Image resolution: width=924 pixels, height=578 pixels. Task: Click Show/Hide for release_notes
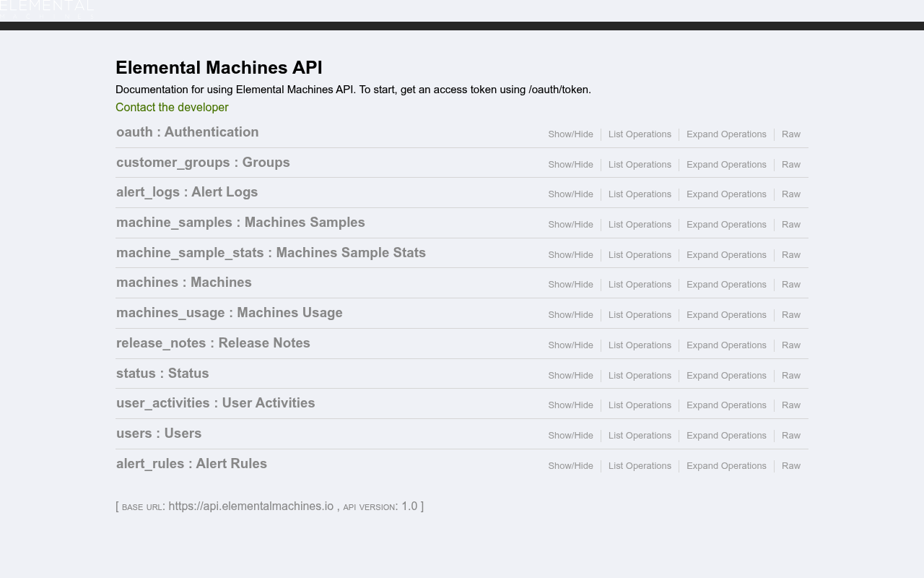[570, 345]
